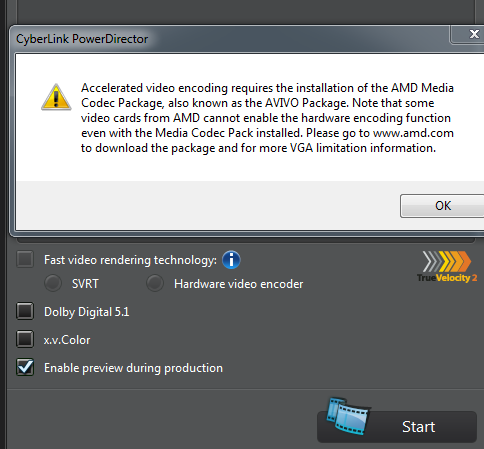The width and height of the screenshot is (484, 449).
Task: Click the yellow warning triangle icon
Action: 56,97
